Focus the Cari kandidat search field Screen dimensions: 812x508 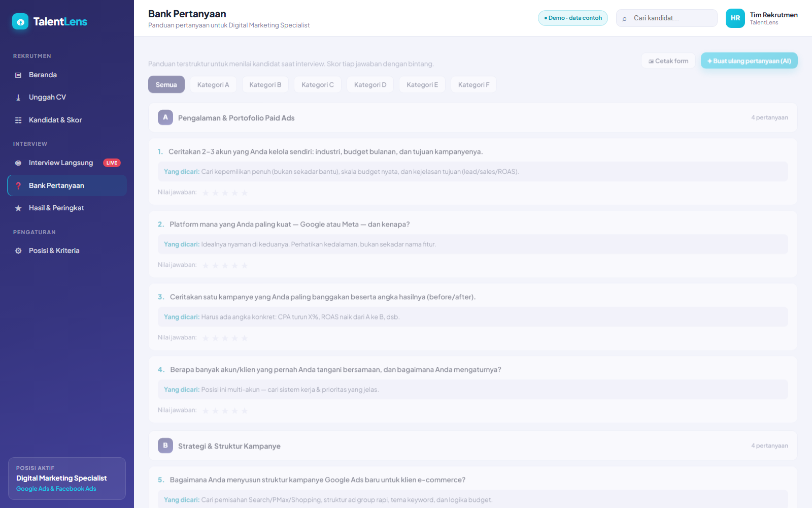pos(667,18)
